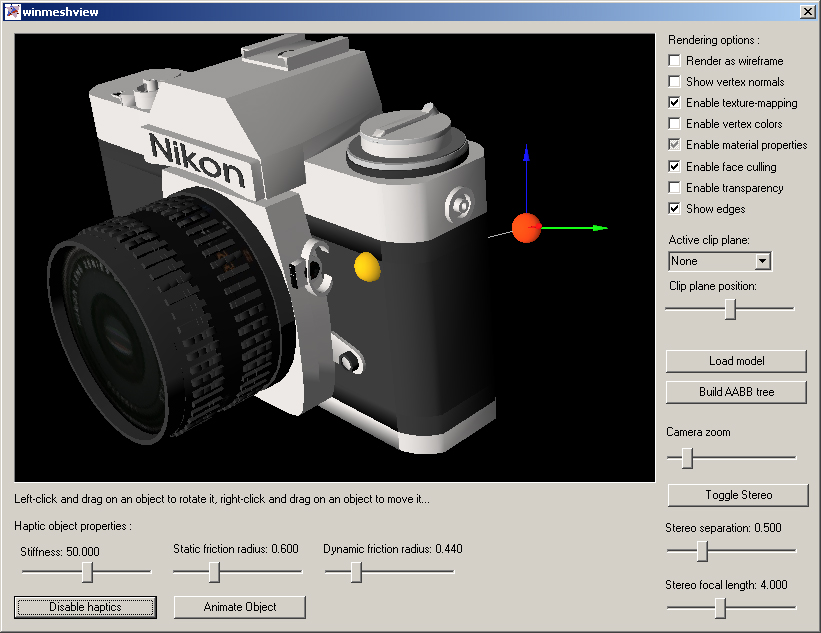Start animation with Animate Object button
This screenshot has width=821, height=633.
pyautogui.click(x=240, y=607)
